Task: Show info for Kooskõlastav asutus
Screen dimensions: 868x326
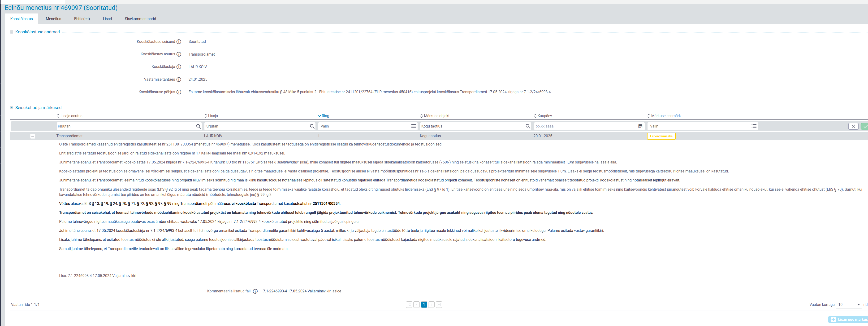Action: 179,54
